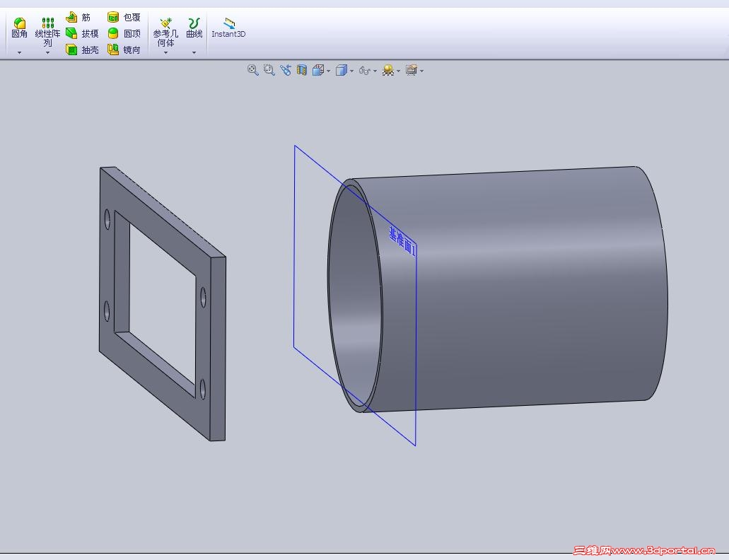The height and width of the screenshot is (560, 729).
Task: Click the Zoom to Area icon
Action: (x=269, y=70)
